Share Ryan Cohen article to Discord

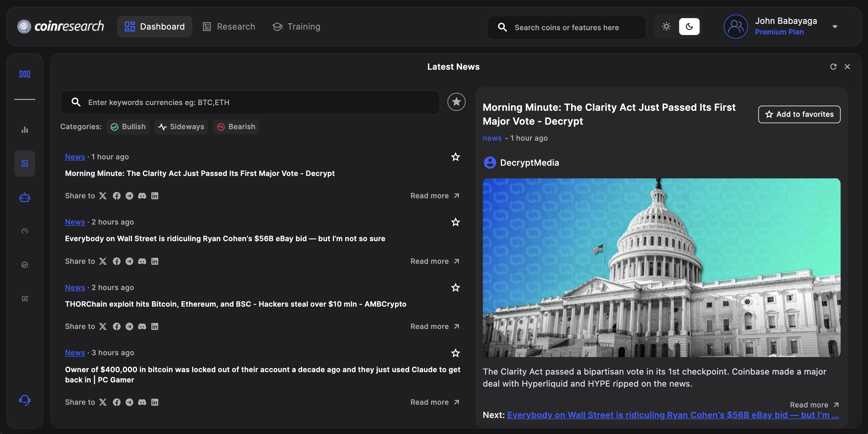click(142, 261)
